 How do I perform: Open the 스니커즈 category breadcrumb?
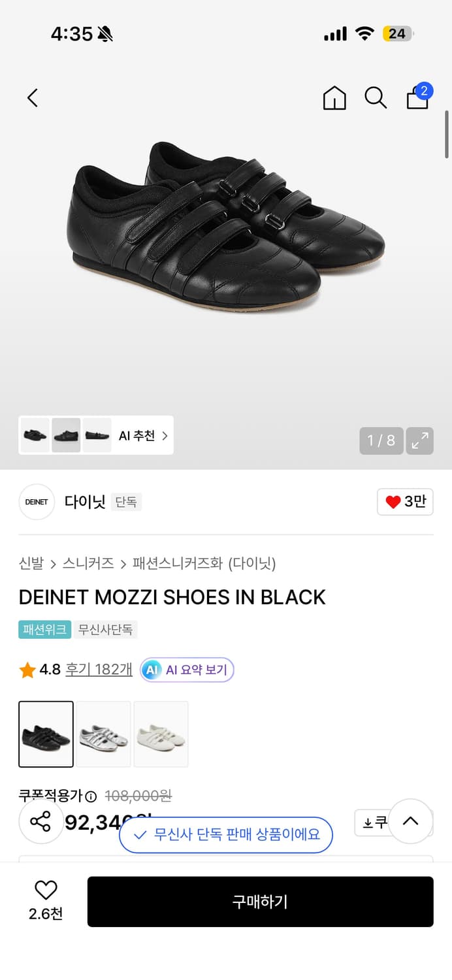(x=88, y=563)
